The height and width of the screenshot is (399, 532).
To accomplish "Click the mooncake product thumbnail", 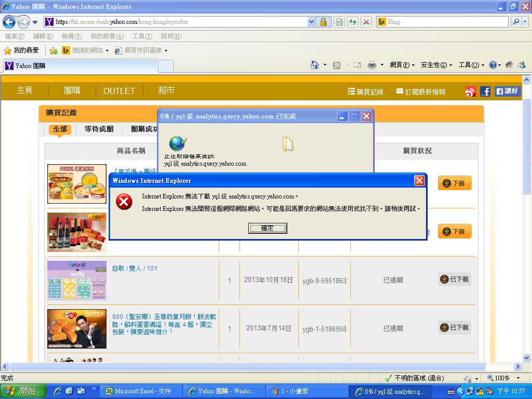I will pos(77,329).
